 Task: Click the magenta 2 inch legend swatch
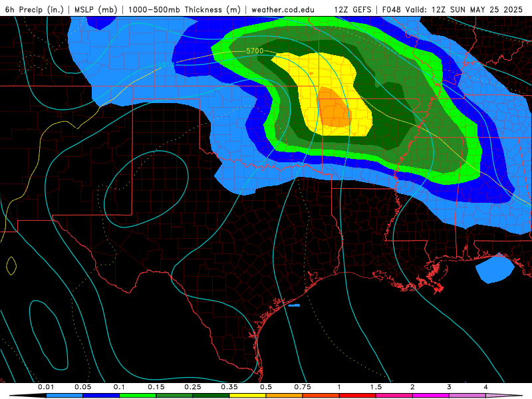pyautogui.click(x=431, y=396)
